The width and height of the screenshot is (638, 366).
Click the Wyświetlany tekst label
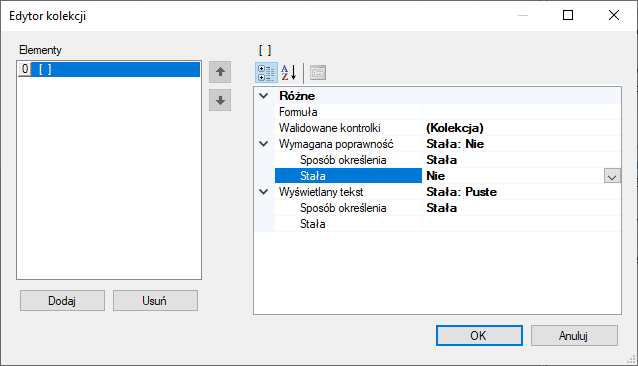tap(321, 192)
